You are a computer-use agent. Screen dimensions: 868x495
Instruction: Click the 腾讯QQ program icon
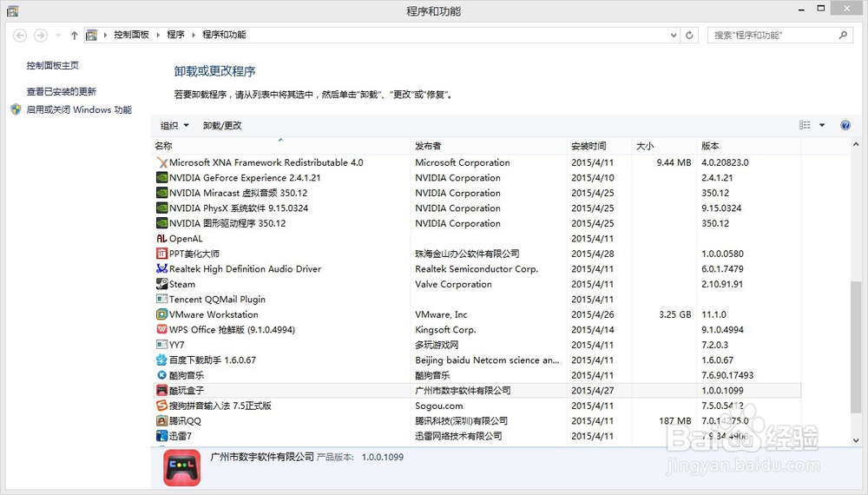[x=161, y=421]
